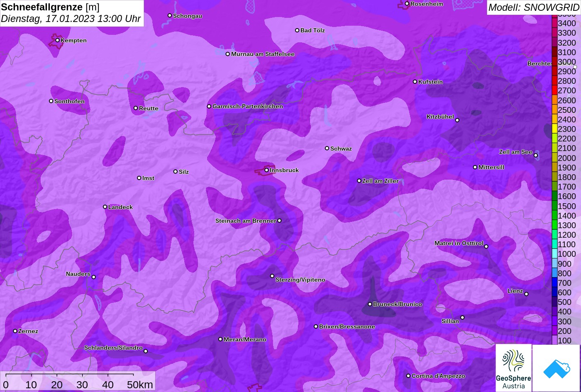Click the Lienz marker dot
581x392 pixels.
point(526,294)
